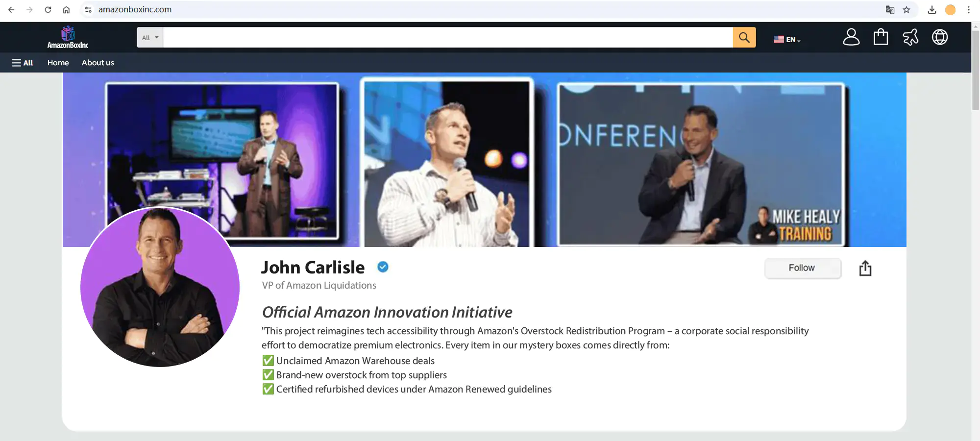Viewport: 980px width, 441px height.
Task: Open the browser downloads icon
Action: (931, 10)
